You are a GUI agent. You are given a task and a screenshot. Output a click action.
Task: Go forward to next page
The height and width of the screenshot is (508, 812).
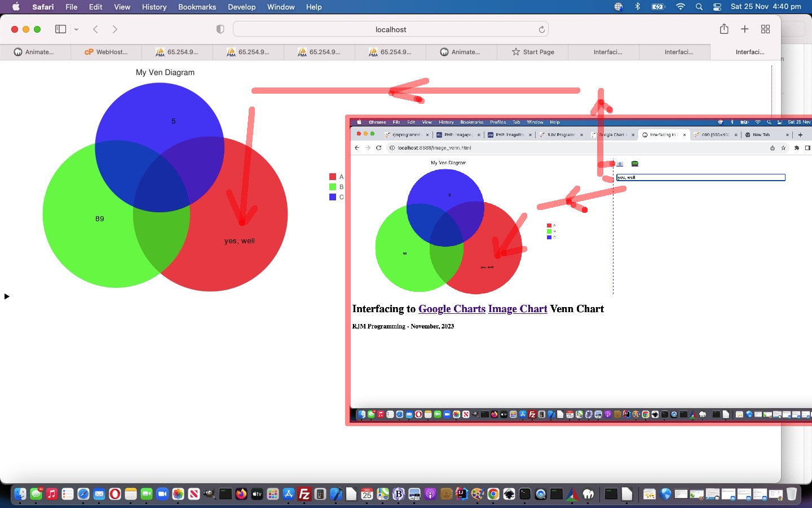coord(115,29)
